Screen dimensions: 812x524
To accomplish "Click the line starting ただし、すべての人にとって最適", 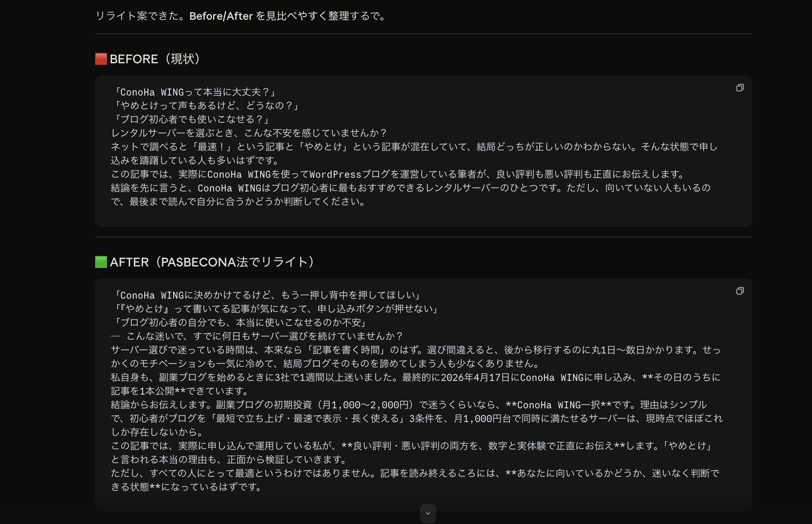I will (415, 480).
